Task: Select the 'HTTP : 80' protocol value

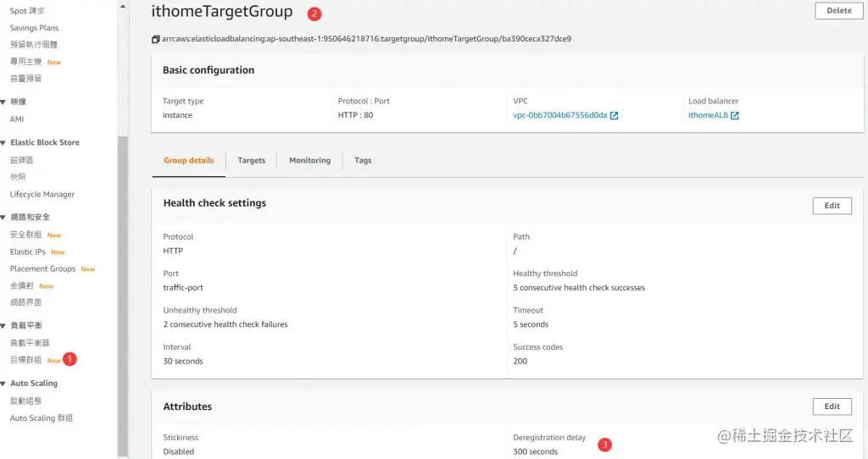Action: click(x=355, y=115)
